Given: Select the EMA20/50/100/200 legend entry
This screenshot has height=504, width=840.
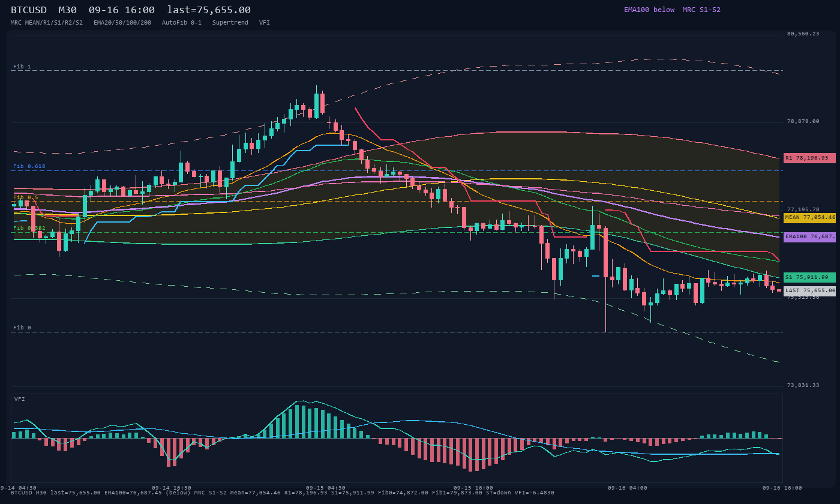Looking at the screenshot, I should click(122, 23).
